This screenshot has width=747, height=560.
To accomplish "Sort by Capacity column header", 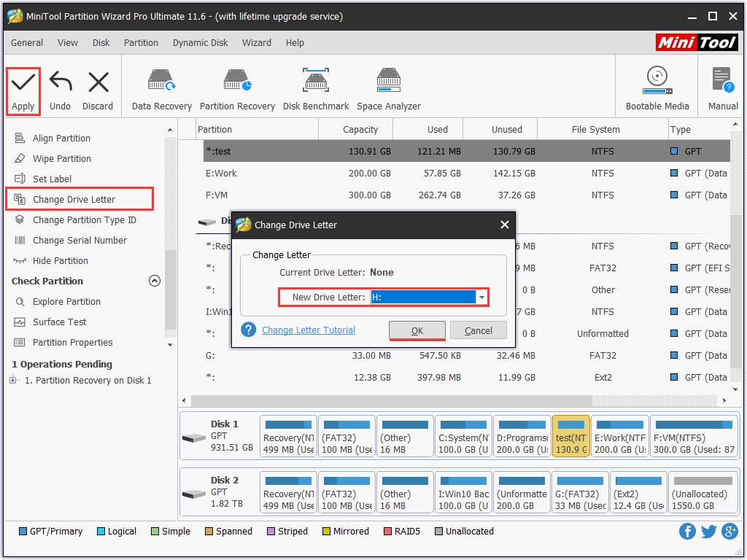I will (x=355, y=130).
